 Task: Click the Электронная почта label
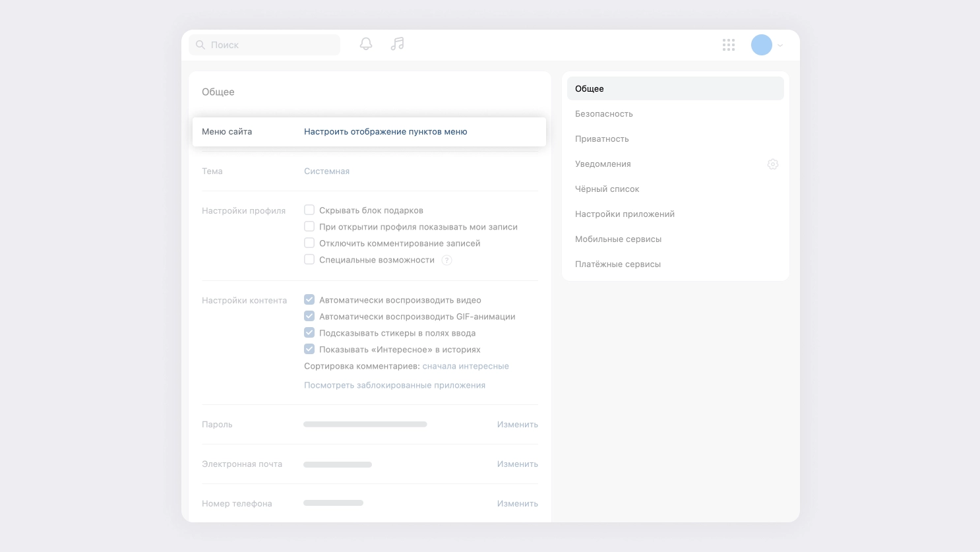click(242, 464)
